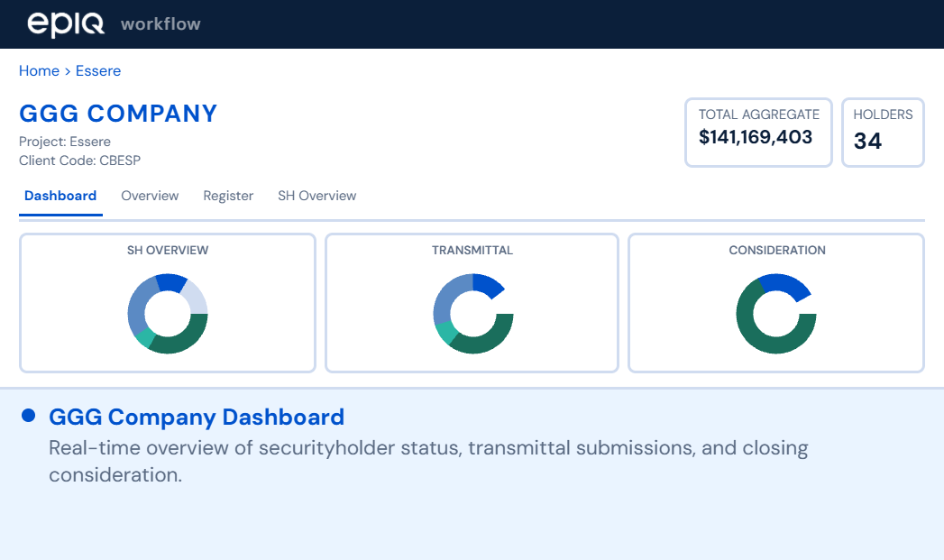Viewport: 944px width, 560px height.
Task: Click the GGG COMPANY heading
Action: click(118, 114)
